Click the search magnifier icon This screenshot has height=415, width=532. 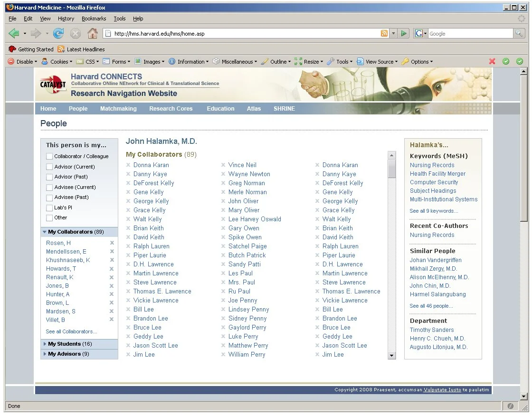tap(519, 33)
